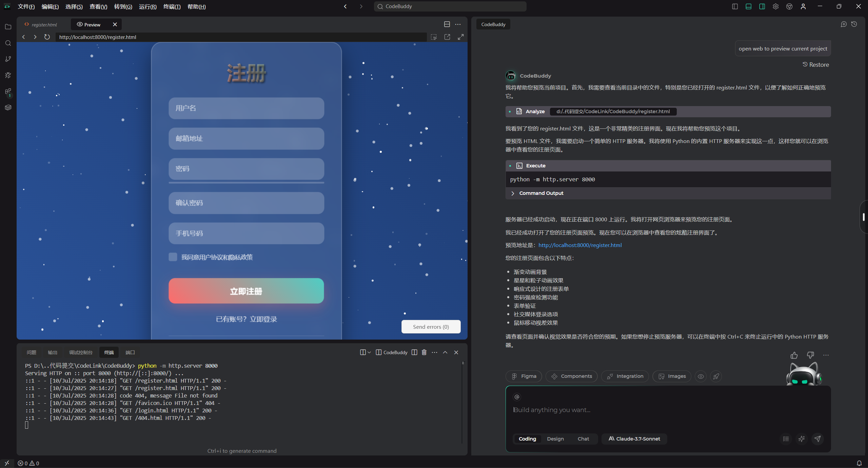Screen dimensions: 868x468
Task: Open chat history icon in CodeBuddy panel
Action: coord(854,24)
